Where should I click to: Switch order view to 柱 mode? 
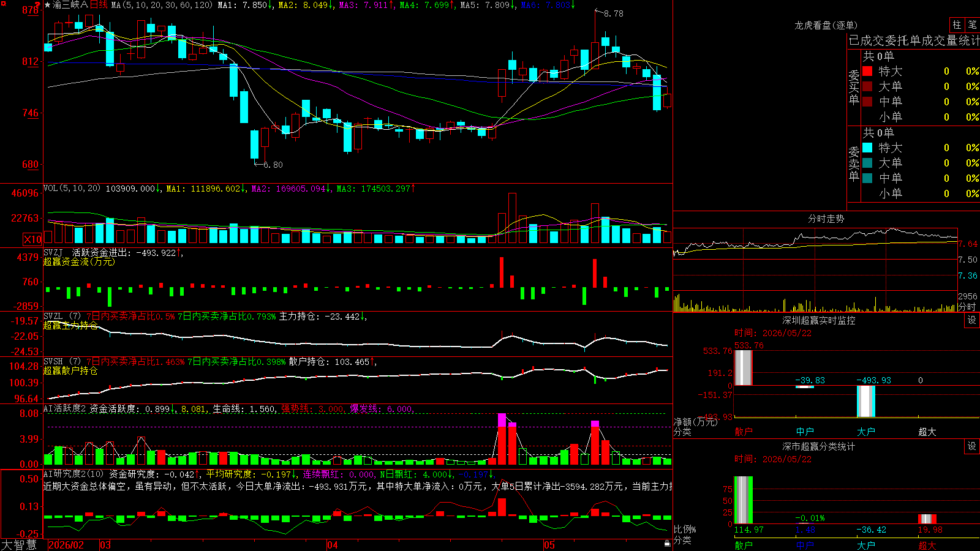click(957, 24)
